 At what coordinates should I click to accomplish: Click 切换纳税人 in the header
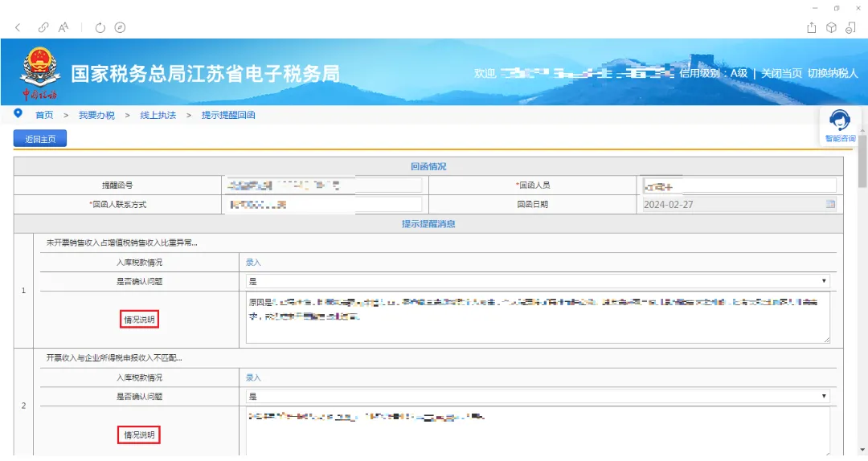(x=832, y=73)
